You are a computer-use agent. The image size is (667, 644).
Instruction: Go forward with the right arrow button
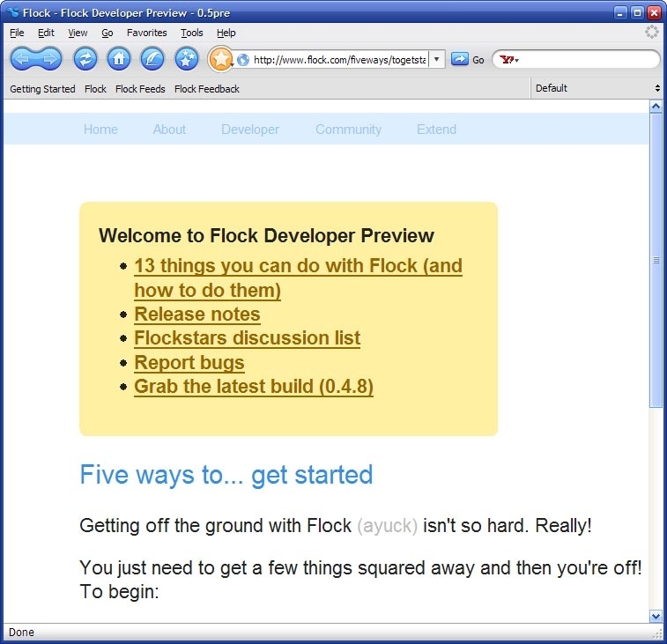tap(49, 59)
